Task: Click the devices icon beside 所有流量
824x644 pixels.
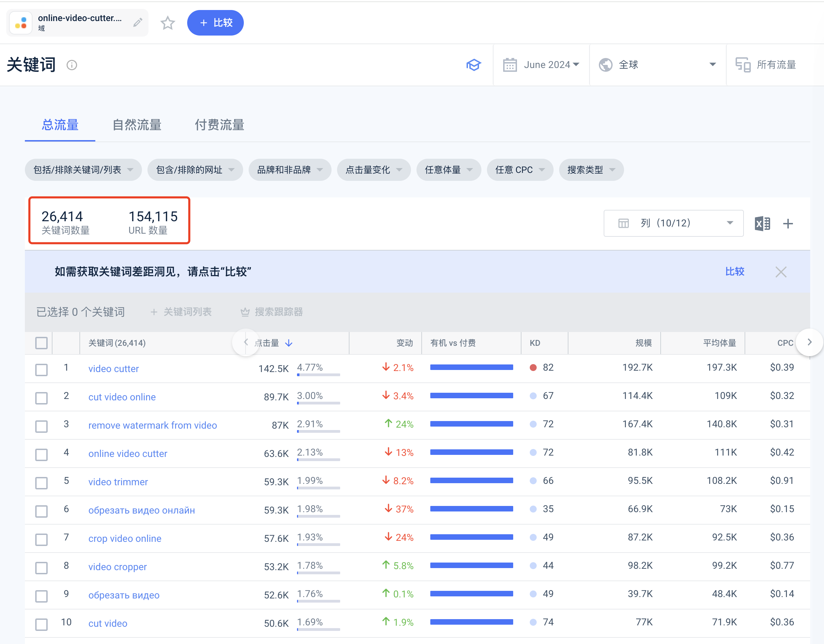Action: point(743,65)
